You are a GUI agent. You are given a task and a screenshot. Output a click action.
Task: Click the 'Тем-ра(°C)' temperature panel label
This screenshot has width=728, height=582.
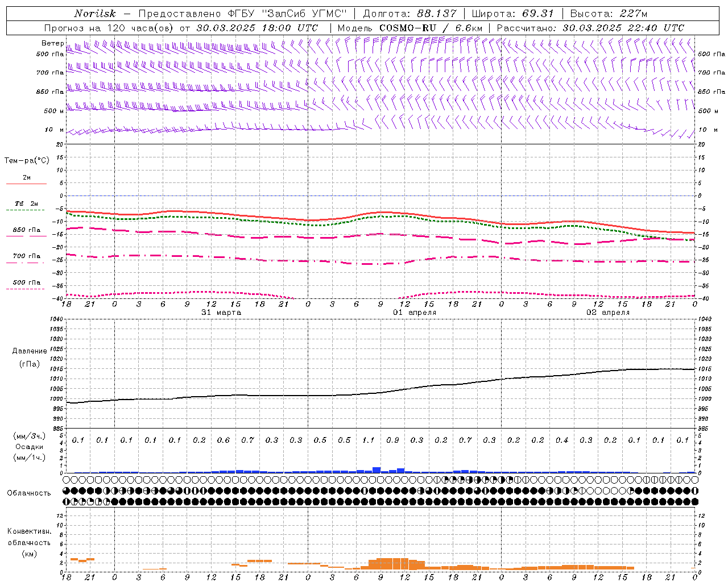[27, 161]
